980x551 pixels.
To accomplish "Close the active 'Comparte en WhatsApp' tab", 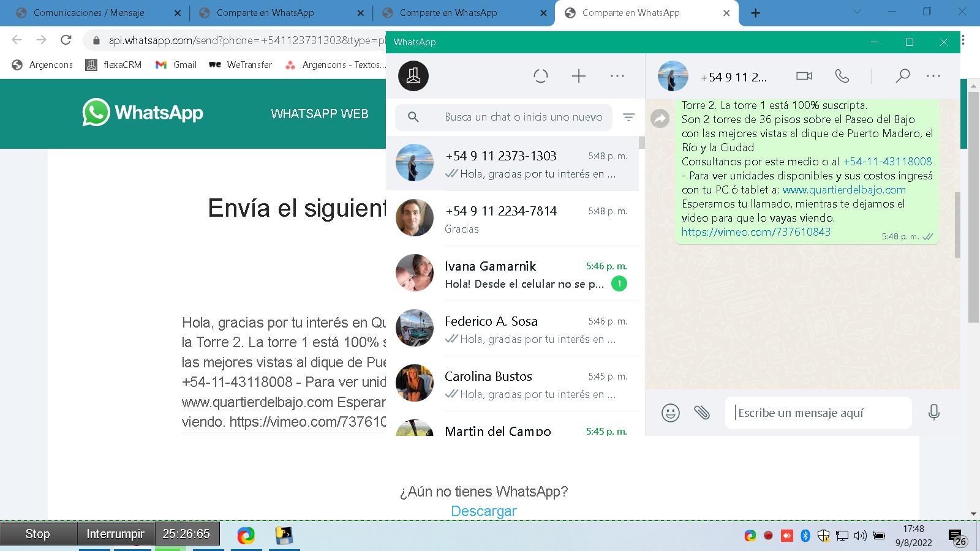I will click(x=726, y=13).
